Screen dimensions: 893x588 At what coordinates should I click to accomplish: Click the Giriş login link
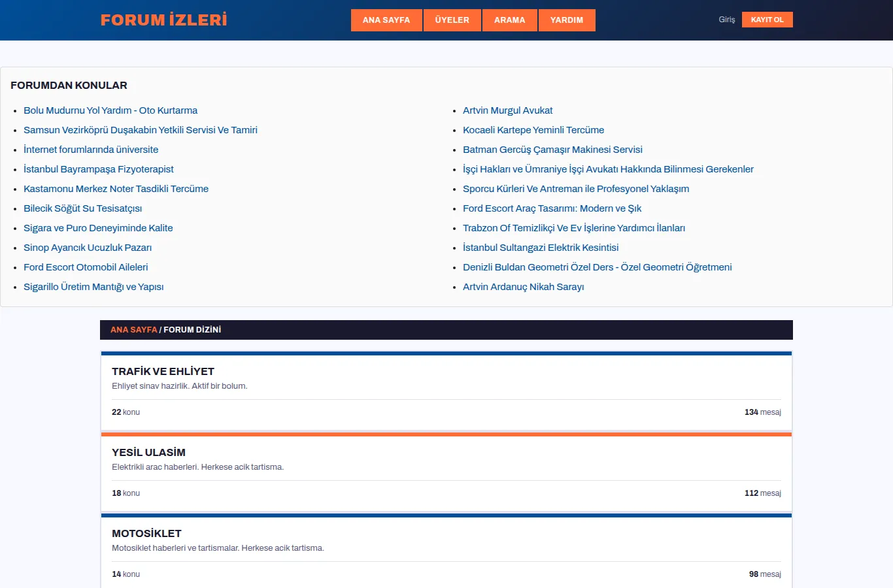727,20
